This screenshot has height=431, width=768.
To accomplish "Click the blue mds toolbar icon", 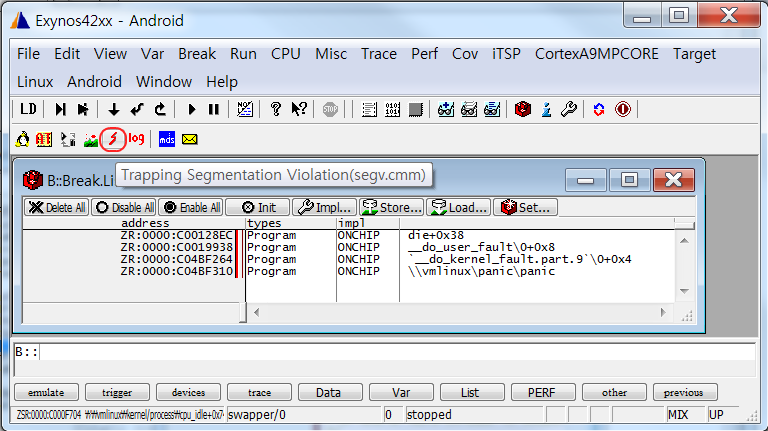I will point(167,139).
